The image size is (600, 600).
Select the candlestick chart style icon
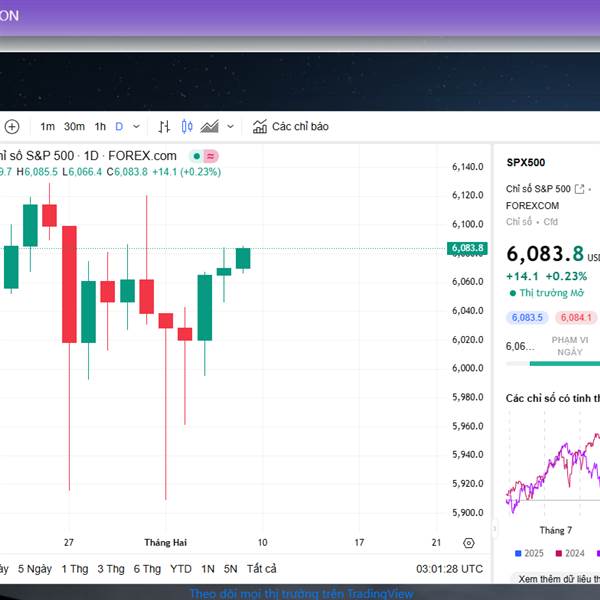pos(187,127)
